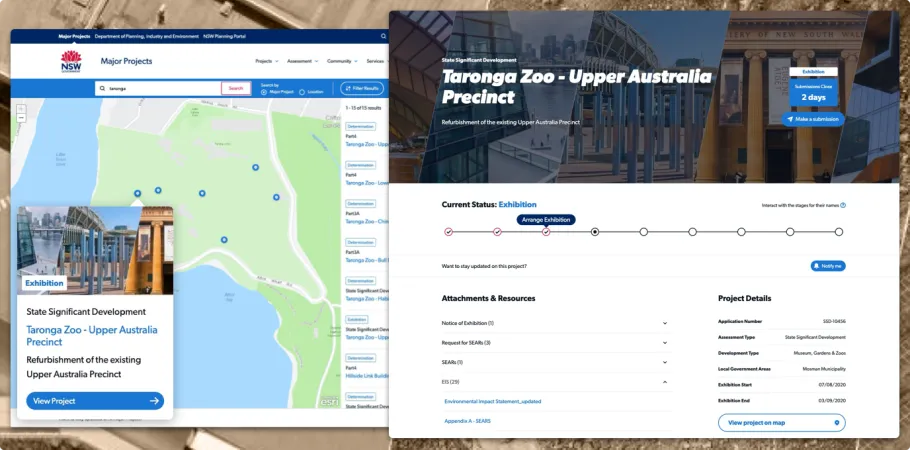Open the Taronga Zoo - Bull… result link
Screen dimensions: 910x450
pos(367,260)
